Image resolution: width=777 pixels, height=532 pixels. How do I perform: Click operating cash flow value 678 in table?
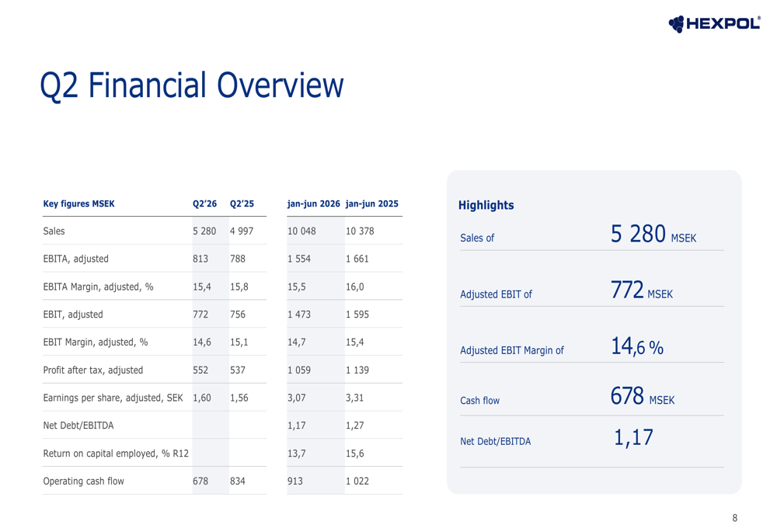[x=200, y=481]
